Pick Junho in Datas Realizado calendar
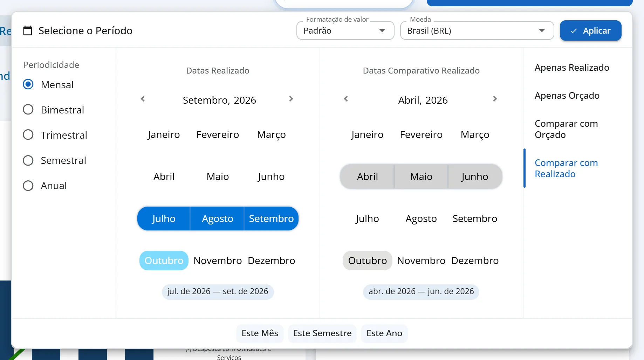 [x=272, y=176]
